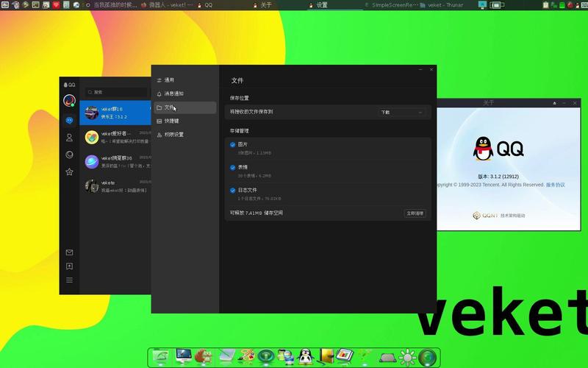
Task: Click the red heart icon in top panel
Action: 57,5
